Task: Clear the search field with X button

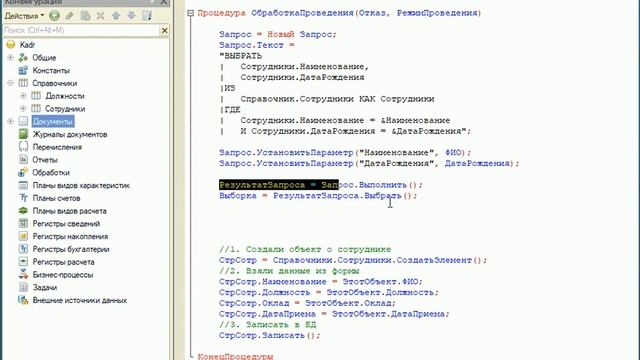Action: [164, 30]
